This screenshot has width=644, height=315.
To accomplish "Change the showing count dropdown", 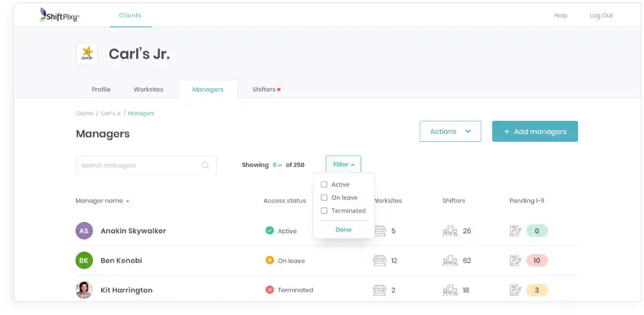I will (277, 165).
